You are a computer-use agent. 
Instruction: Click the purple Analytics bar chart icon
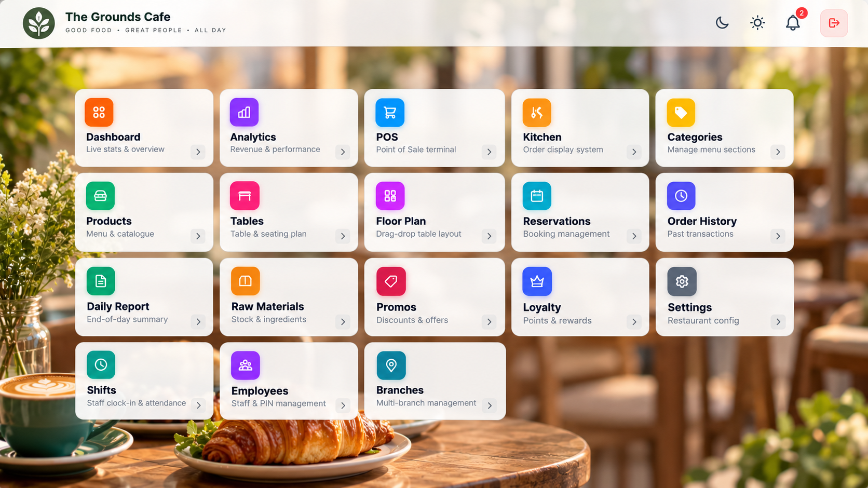click(244, 112)
